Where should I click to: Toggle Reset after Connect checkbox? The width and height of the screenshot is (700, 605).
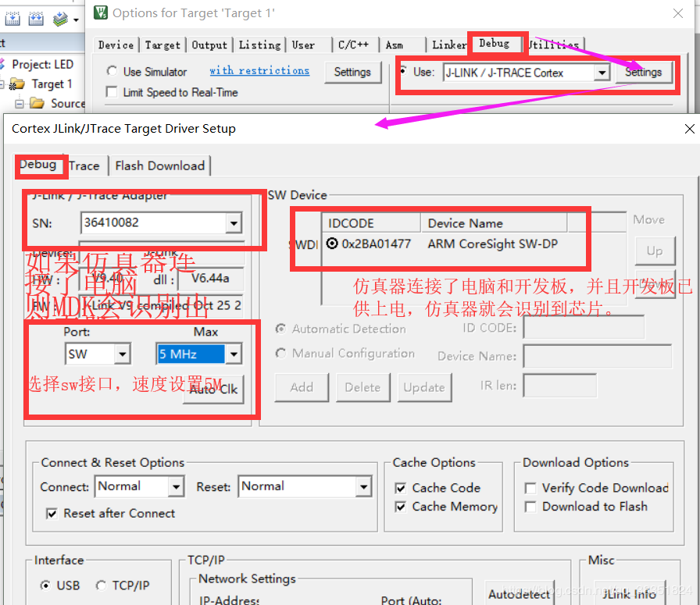(52, 514)
